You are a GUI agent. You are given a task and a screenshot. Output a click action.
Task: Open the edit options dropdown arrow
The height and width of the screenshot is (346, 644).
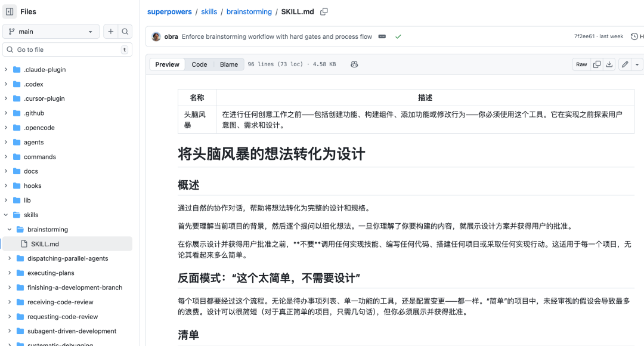(x=637, y=64)
